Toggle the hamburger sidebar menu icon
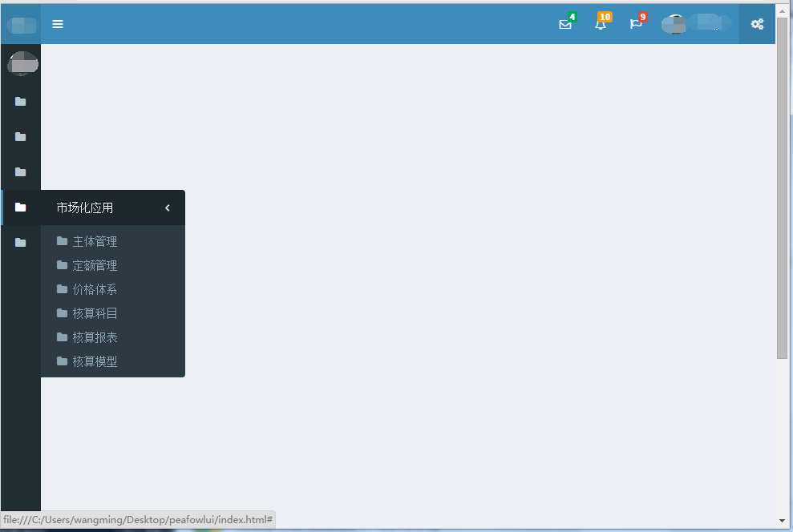 (x=58, y=24)
